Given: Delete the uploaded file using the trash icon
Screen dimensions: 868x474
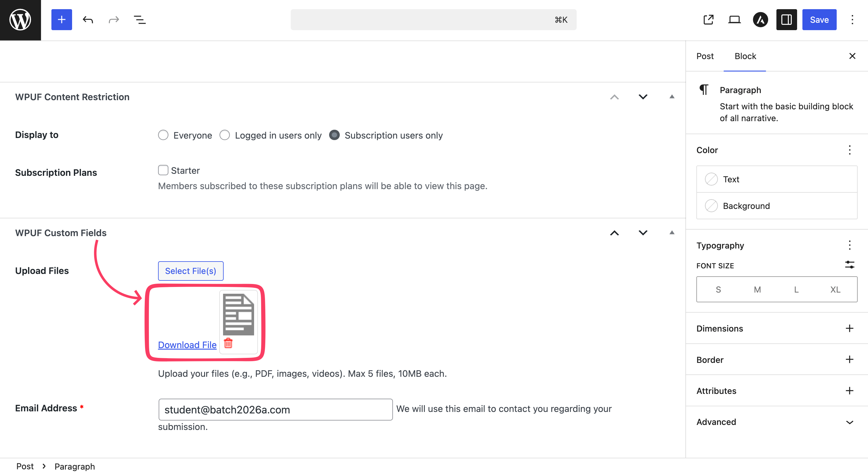Looking at the screenshot, I should point(228,344).
